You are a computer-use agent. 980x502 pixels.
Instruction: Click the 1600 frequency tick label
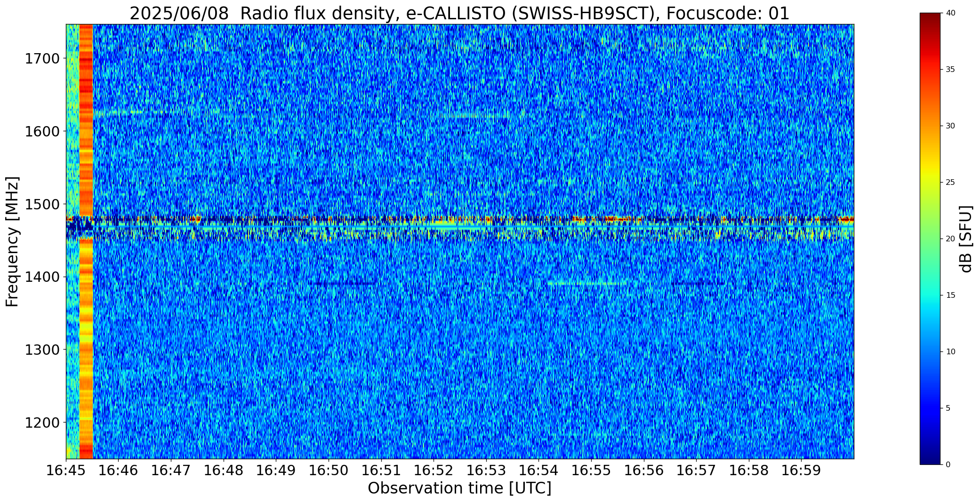41,131
